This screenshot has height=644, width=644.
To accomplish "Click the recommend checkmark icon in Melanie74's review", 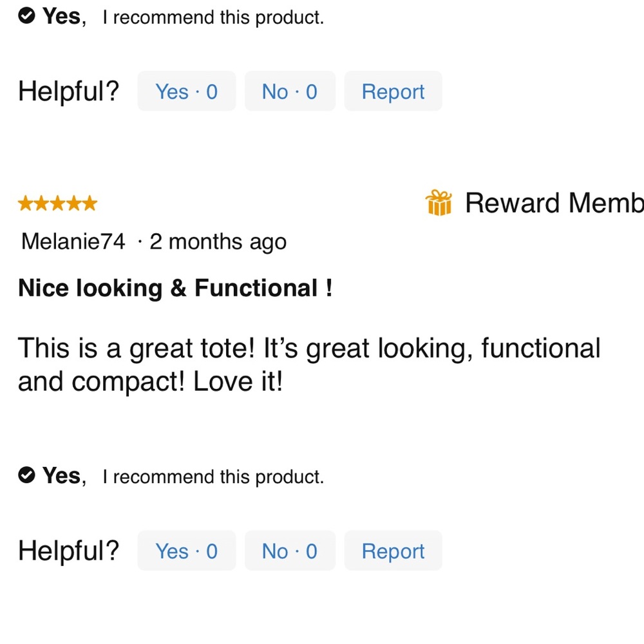I will 26,475.
